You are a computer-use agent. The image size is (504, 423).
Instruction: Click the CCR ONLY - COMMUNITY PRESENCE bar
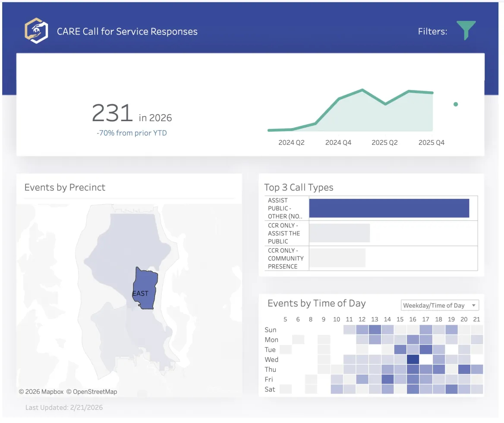[x=337, y=258]
